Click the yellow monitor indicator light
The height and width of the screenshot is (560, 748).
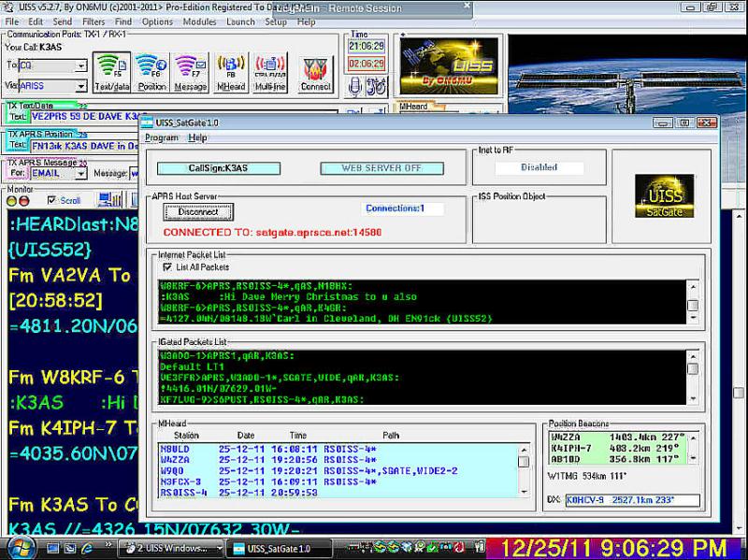[12, 201]
